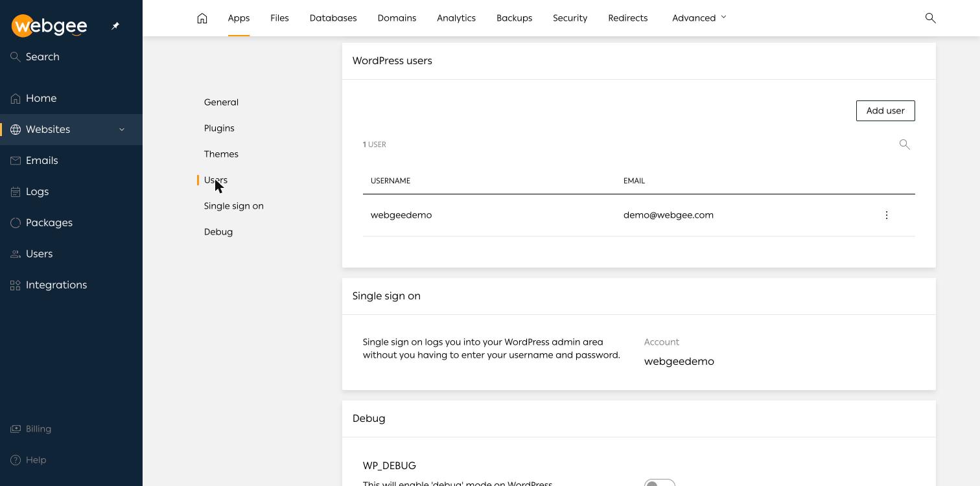Image resolution: width=980 pixels, height=486 pixels.
Task: Click the single sign on account webgeedemo
Action: click(x=679, y=362)
